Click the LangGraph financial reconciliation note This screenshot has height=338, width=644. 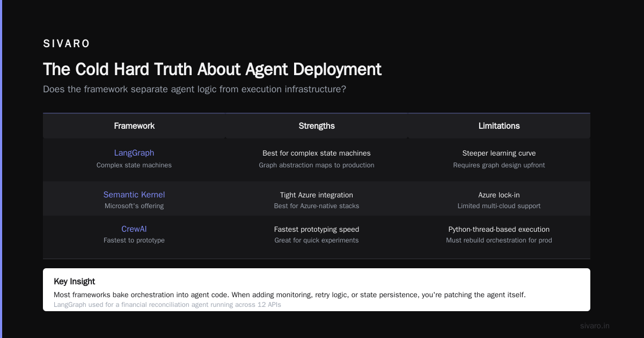[167, 305]
